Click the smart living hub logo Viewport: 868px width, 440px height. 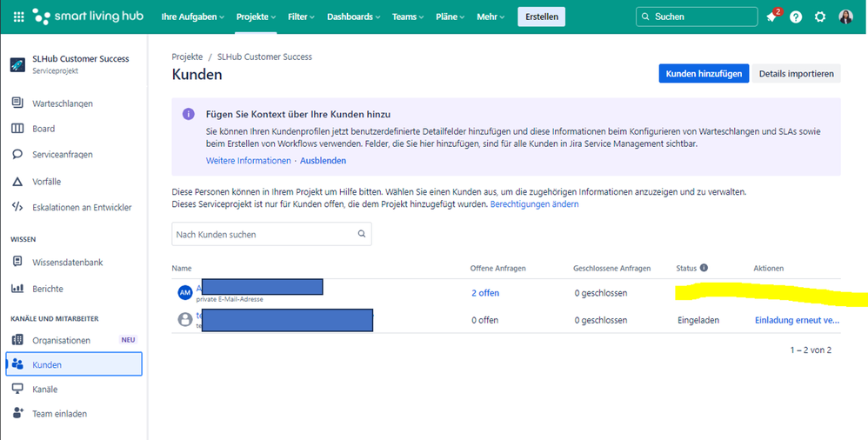[88, 17]
